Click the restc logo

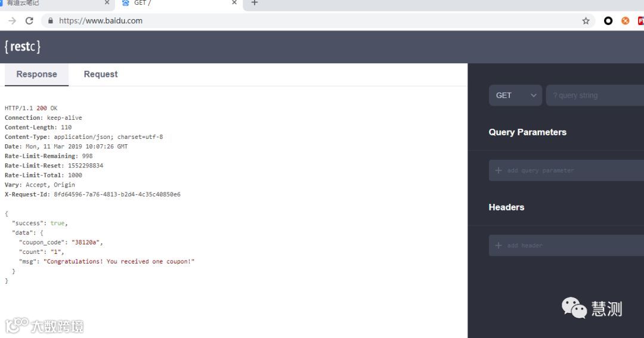pyautogui.click(x=23, y=46)
